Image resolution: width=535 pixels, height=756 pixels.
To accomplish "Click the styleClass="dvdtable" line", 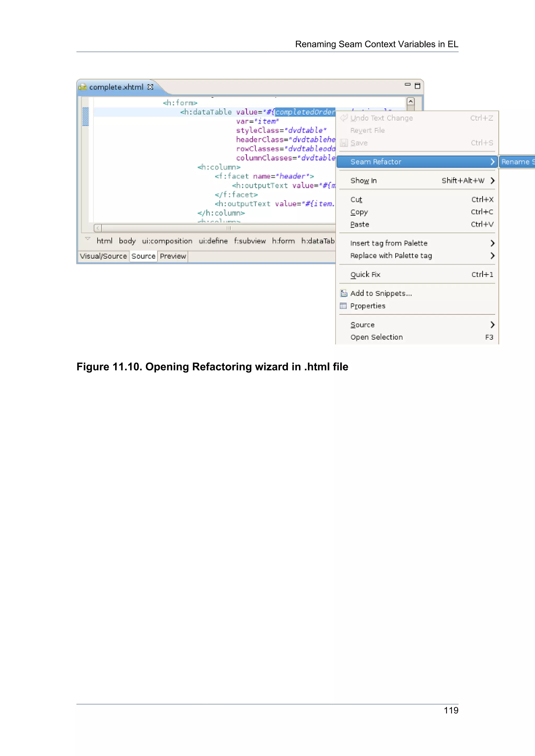I will point(281,130).
